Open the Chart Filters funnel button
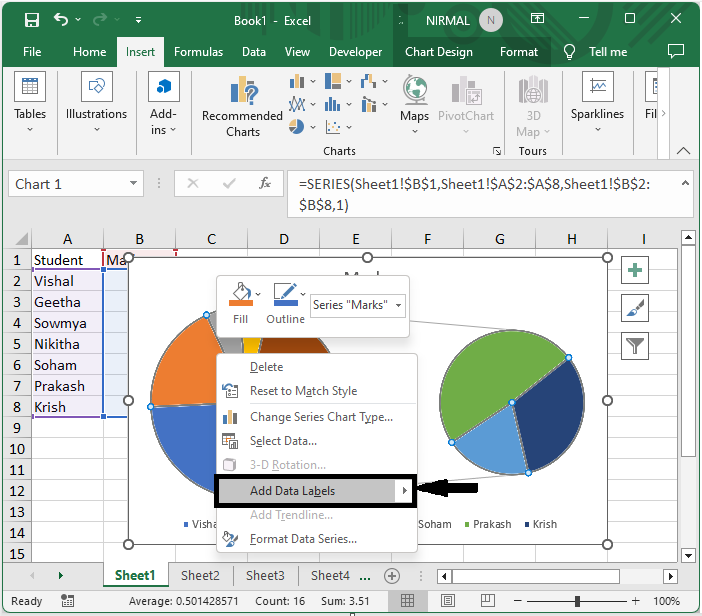 click(635, 346)
